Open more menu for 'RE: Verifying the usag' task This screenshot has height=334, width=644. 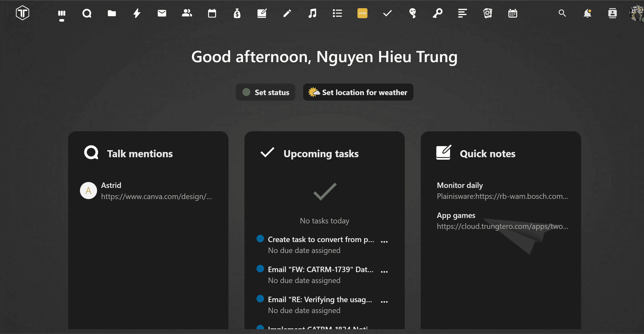[384, 301]
